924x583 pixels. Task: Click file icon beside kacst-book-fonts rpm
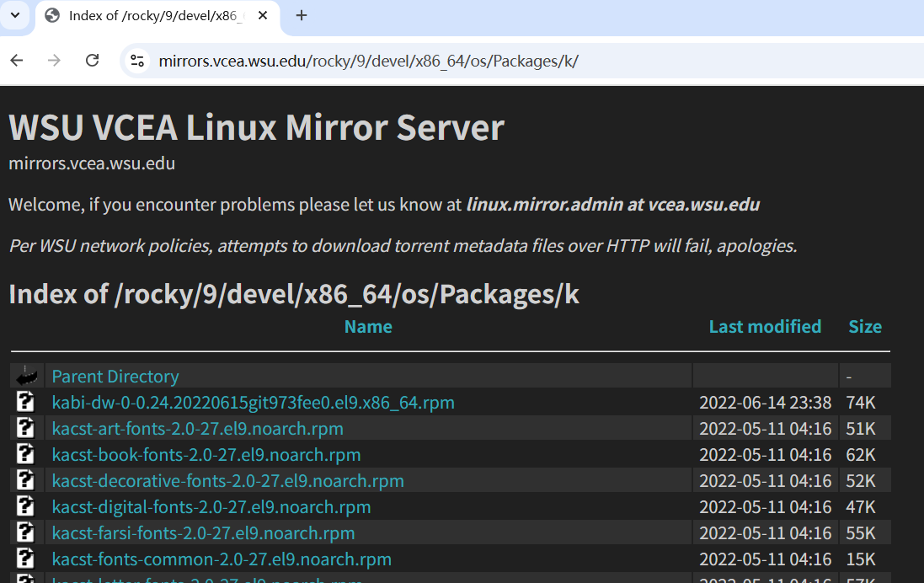25,454
